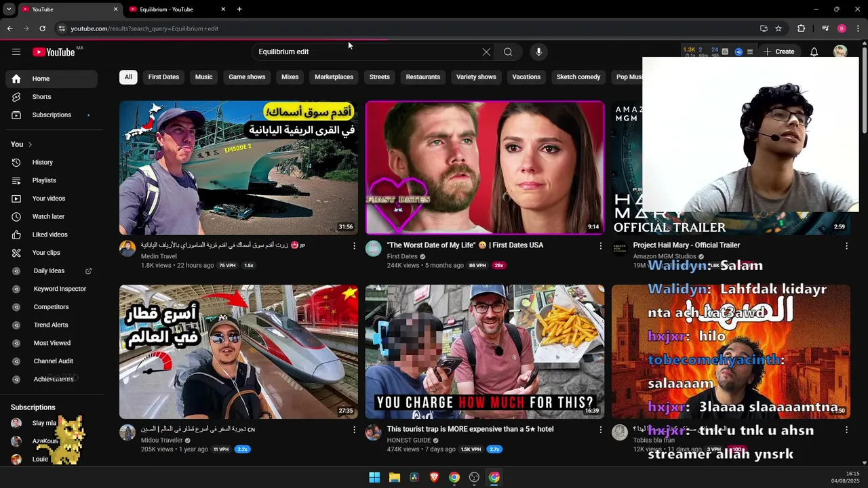This screenshot has width=868, height=488.
Task: Open the browser Extensions puzzle icon
Action: [802, 28]
